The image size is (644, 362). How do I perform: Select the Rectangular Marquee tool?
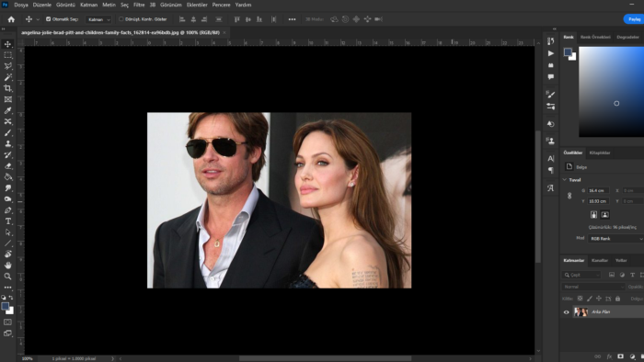(x=7, y=55)
